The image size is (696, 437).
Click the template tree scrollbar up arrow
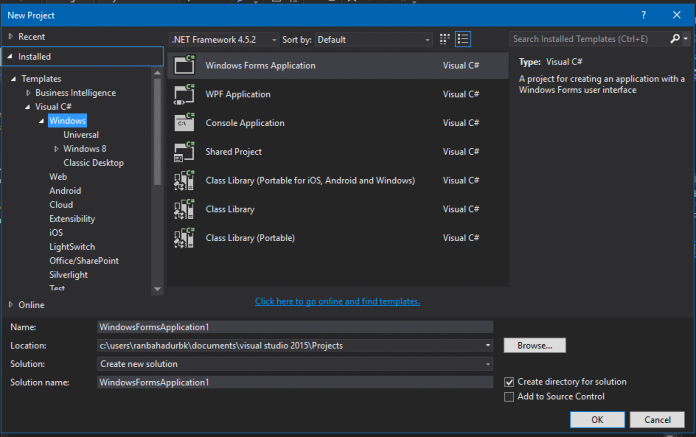(x=157, y=72)
